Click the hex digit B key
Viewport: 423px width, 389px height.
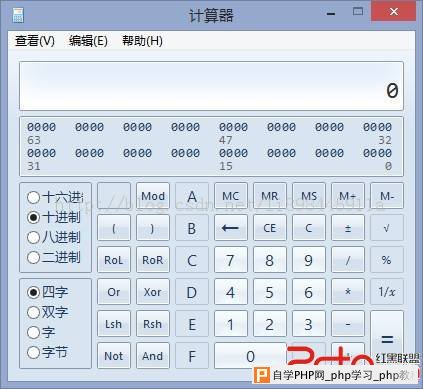coord(192,228)
